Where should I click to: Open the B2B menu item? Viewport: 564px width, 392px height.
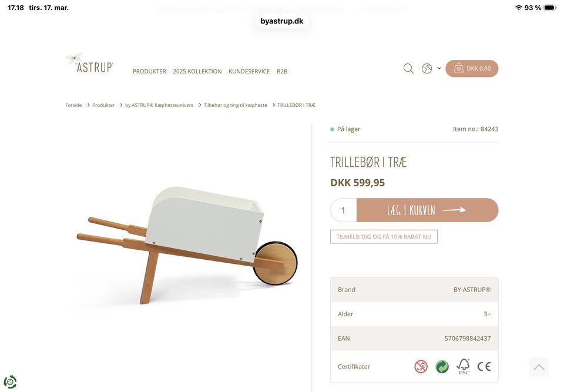tap(282, 71)
